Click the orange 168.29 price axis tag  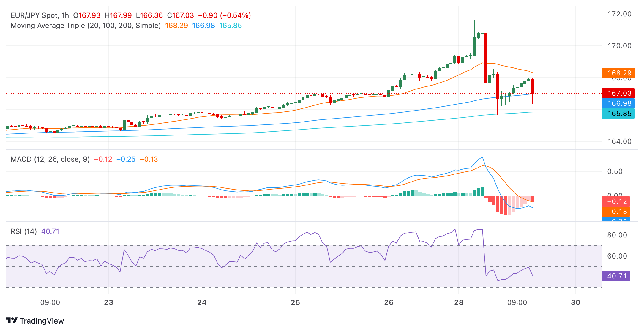point(619,73)
